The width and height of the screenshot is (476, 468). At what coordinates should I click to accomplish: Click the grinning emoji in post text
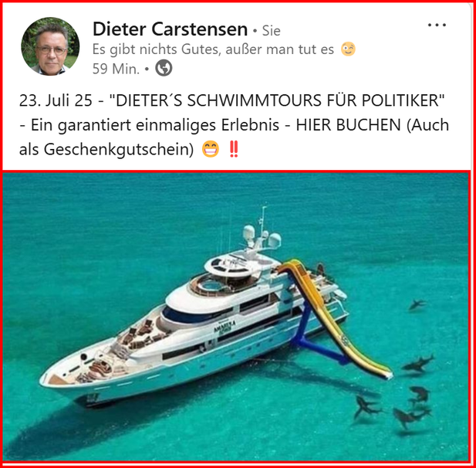coord(211,149)
